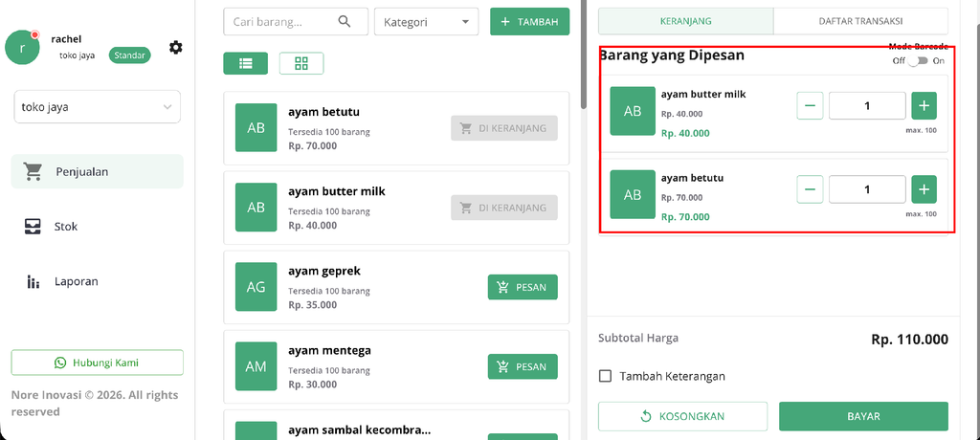
Task: Check the Tambah Keterangan checkbox
Action: point(605,376)
